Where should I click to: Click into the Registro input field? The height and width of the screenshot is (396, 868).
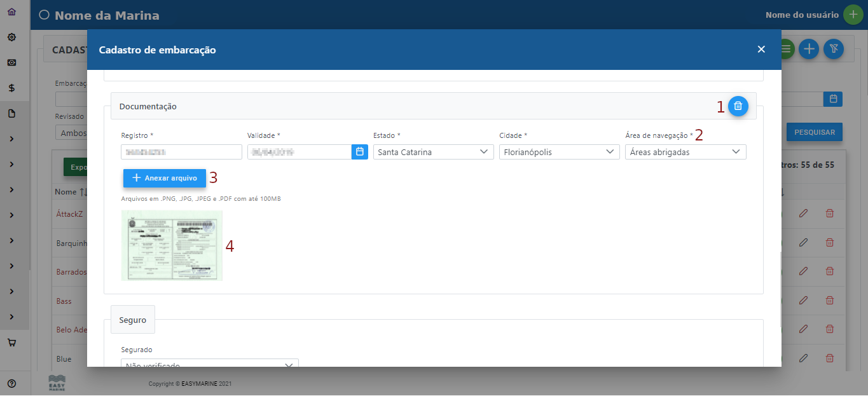(181, 152)
